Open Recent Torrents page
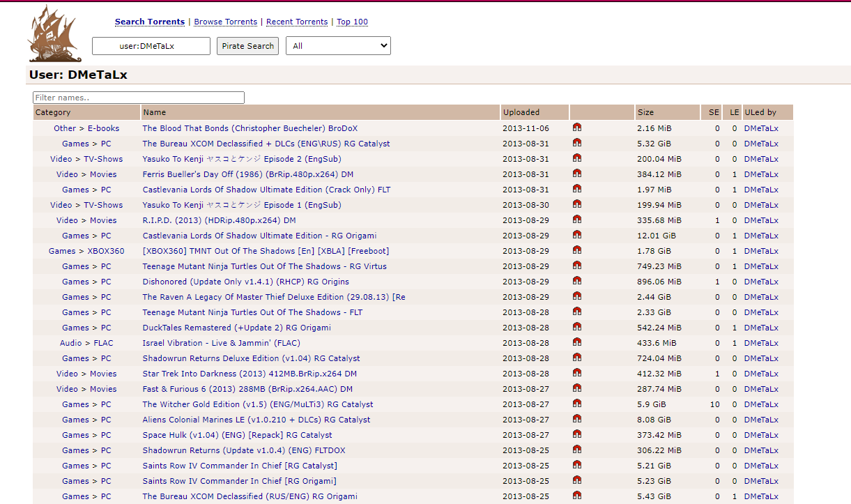This screenshot has height=504, width=851. pyautogui.click(x=297, y=22)
